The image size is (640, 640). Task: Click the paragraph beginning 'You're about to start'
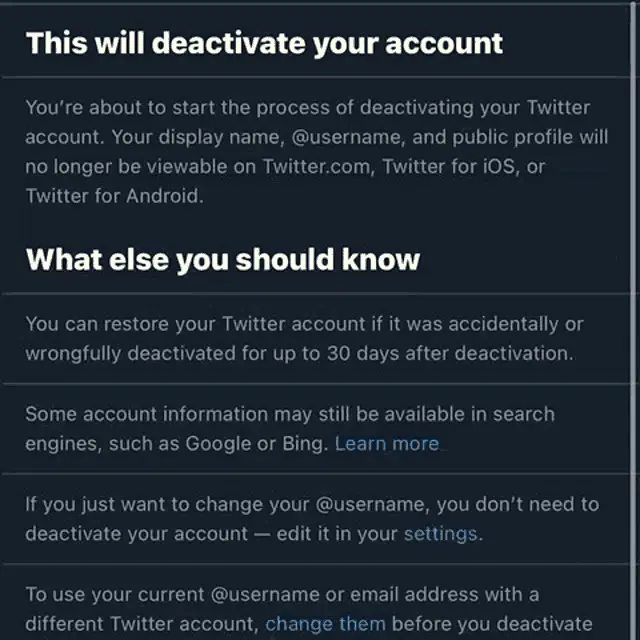pyautogui.click(x=316, y=151)
